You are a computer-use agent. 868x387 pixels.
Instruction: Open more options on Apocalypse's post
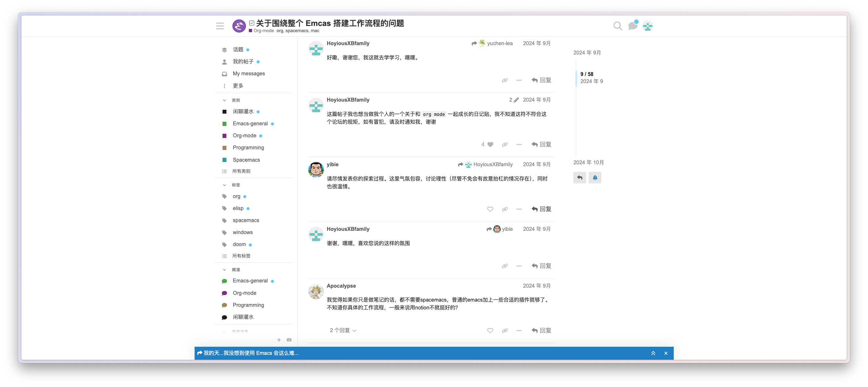pos(519,331)
